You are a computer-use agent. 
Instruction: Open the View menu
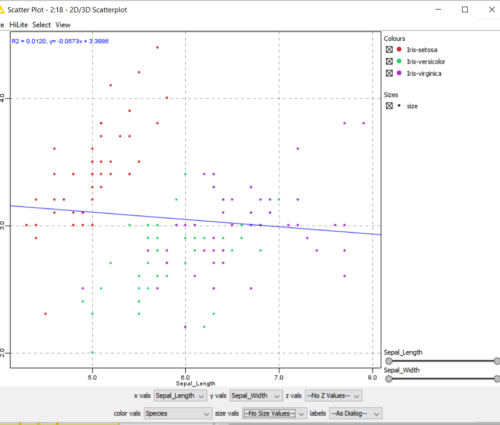click(63, 25)
